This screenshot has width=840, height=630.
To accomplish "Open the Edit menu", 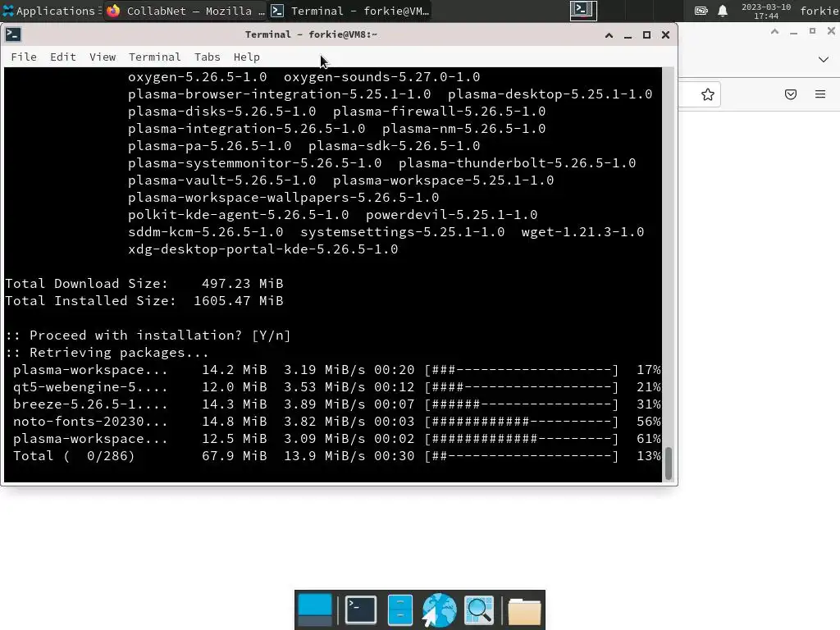I will (x=63, y=57).
